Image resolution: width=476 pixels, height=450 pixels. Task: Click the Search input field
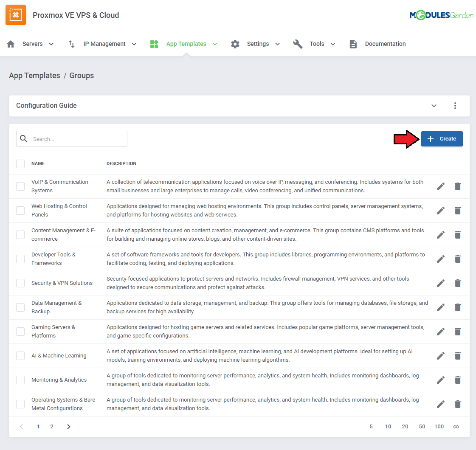click(72, 139)
